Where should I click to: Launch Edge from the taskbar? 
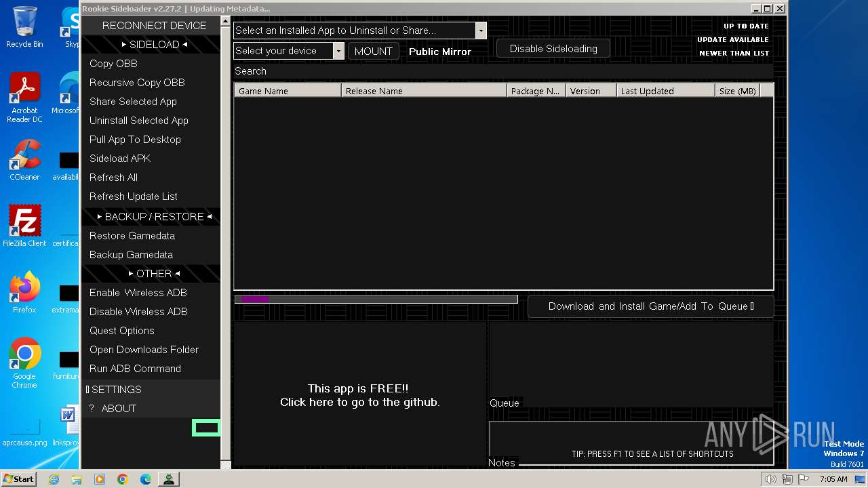pyautogui.click(x=146, y=479)
